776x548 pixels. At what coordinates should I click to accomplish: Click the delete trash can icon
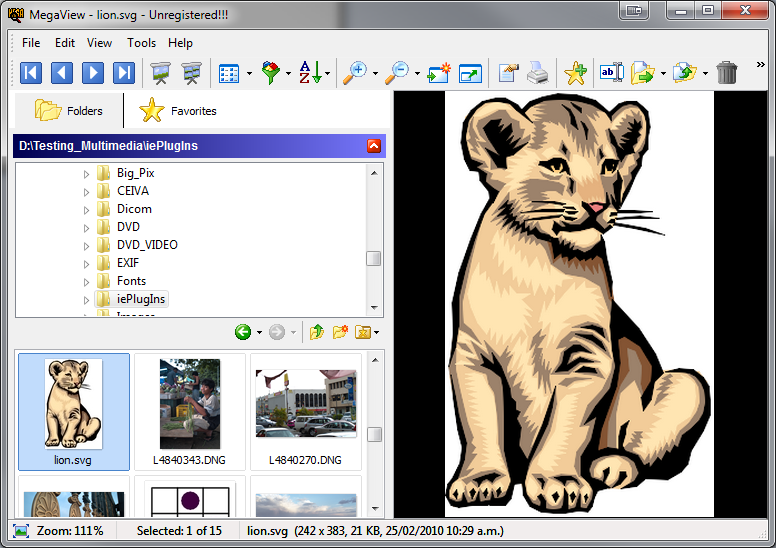click(x=727, y=73)
